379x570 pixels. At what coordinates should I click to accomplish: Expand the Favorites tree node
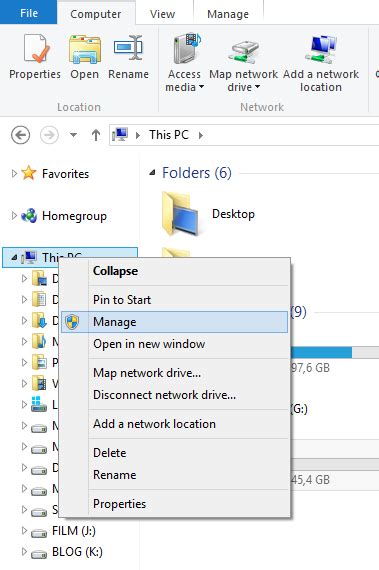pos(14,173)
